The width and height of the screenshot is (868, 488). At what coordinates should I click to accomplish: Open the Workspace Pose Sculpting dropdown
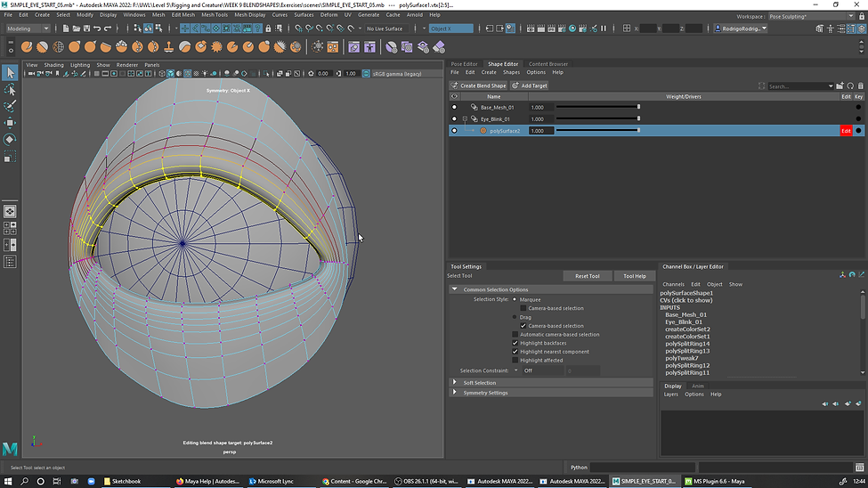point(811,16)
